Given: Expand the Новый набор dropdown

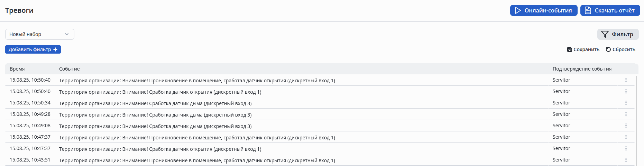Looking at the screenshot, I should point(39,34).
